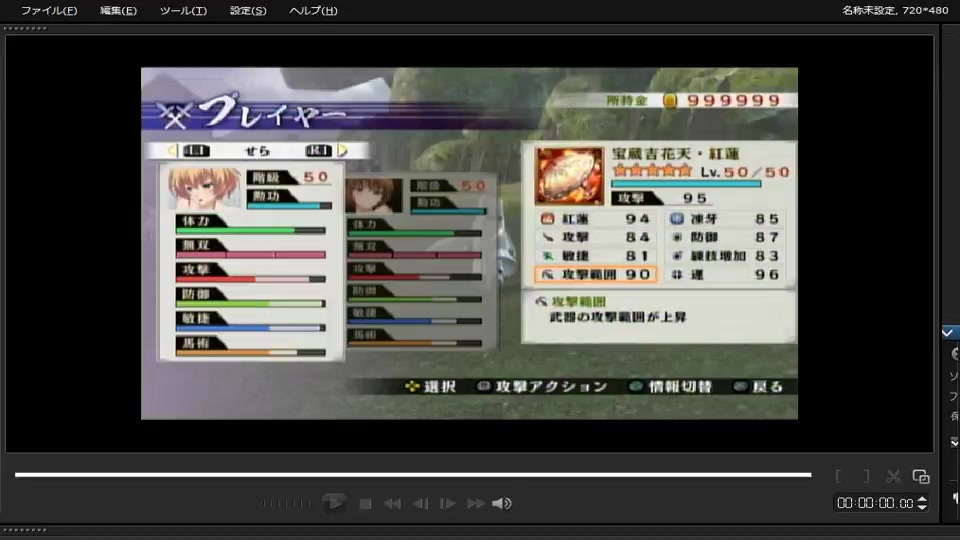
Task: Jump to end with fast-forward button
Action: click(x=475, y=504)
